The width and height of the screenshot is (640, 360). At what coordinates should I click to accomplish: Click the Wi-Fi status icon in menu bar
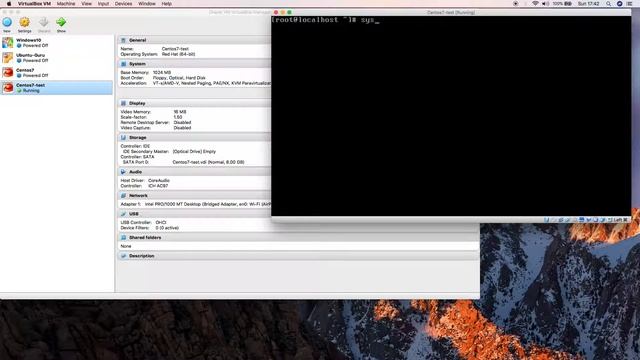pyautogui.click(x=535, y=4)
